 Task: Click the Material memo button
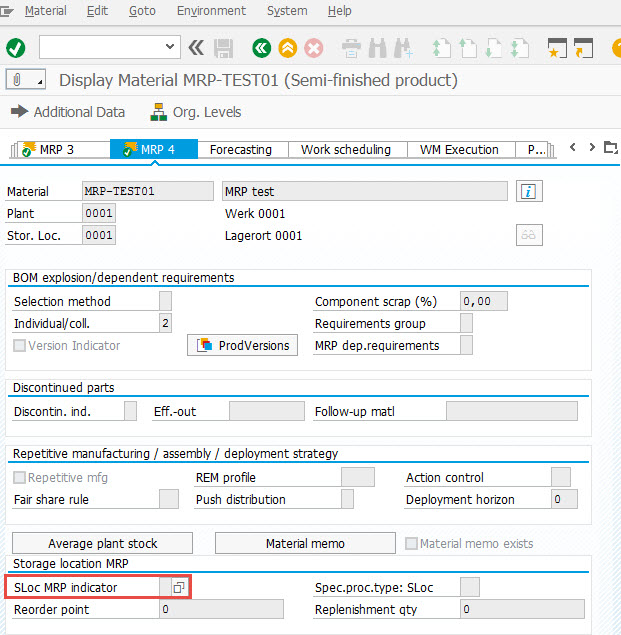point(305,543)
